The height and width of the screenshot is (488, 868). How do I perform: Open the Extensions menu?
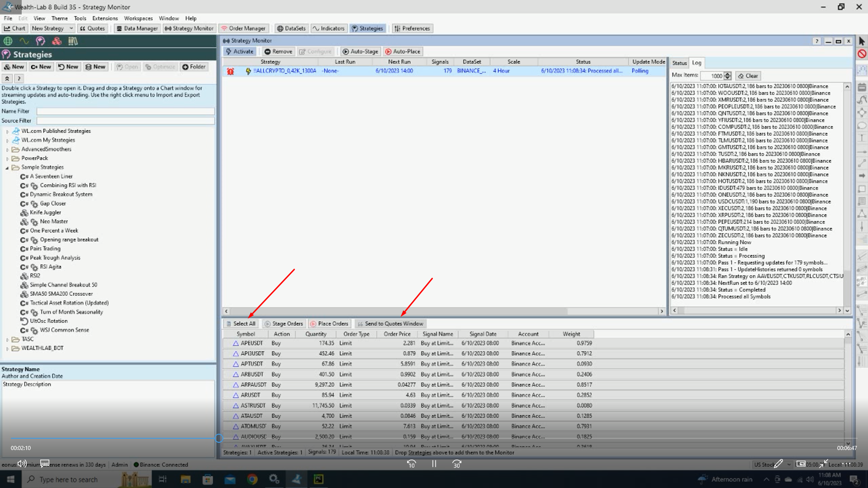[104, 19]
